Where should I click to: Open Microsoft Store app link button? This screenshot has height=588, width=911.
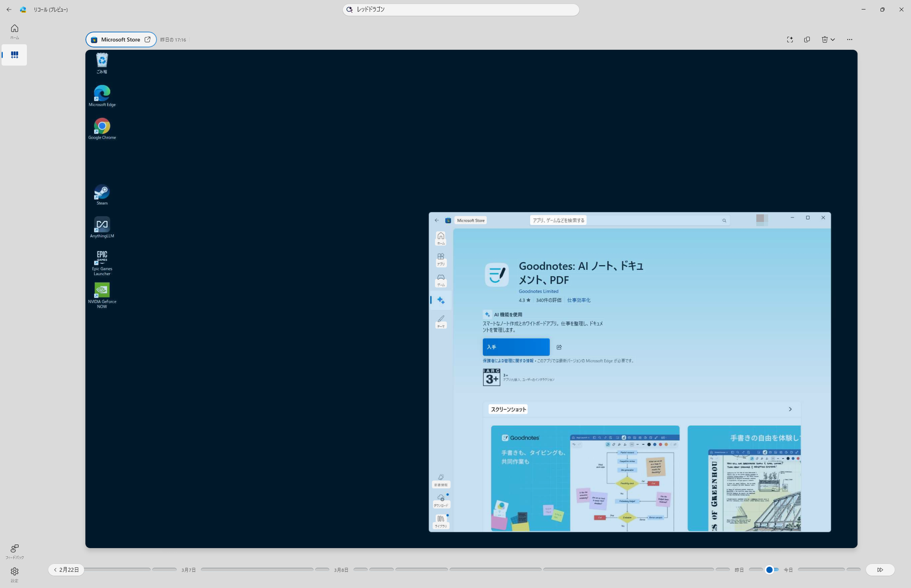[x=121, y=40]
